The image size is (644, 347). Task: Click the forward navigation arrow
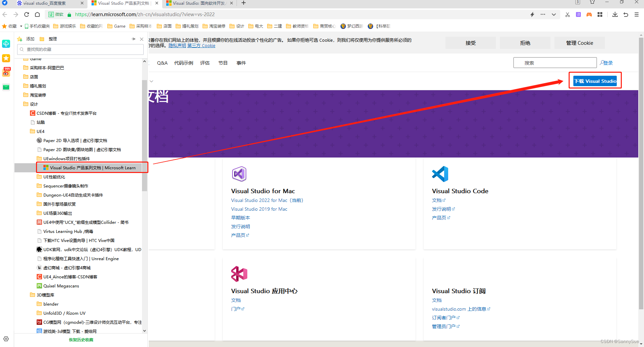16,14
